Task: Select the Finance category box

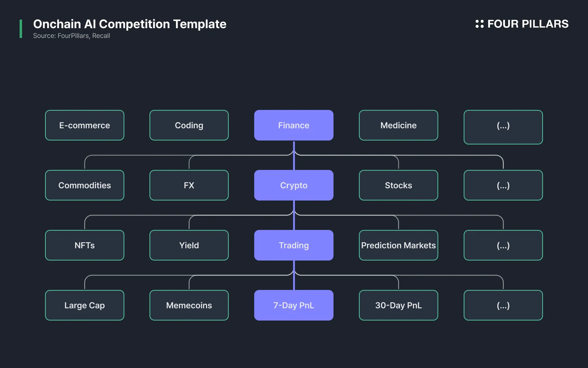Action: (294, 125)
